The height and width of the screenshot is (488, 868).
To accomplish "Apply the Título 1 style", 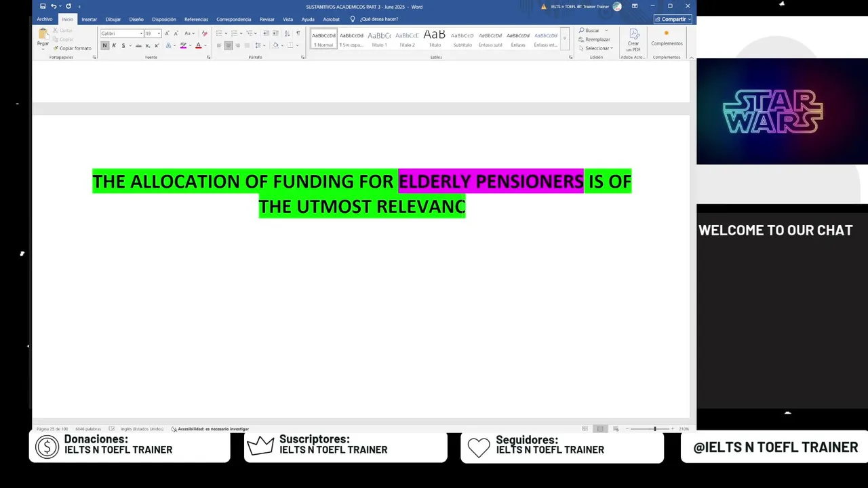I will [x=379, y=39].
